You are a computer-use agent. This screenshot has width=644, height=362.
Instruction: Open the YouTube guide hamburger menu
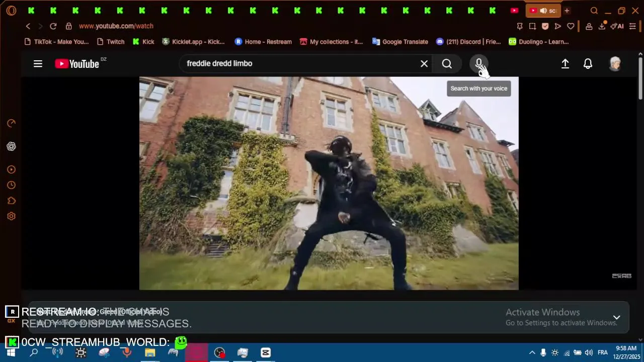coord(38,64)
